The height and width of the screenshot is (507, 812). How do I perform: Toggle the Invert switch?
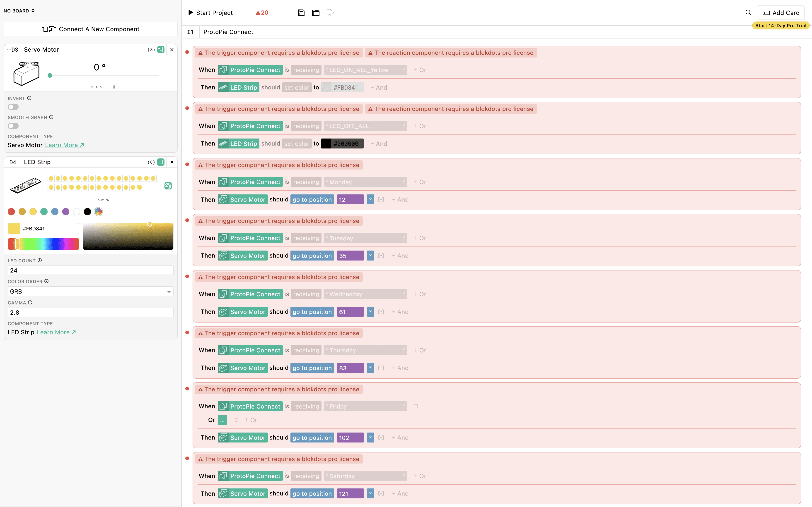click(x=13, y=107)
